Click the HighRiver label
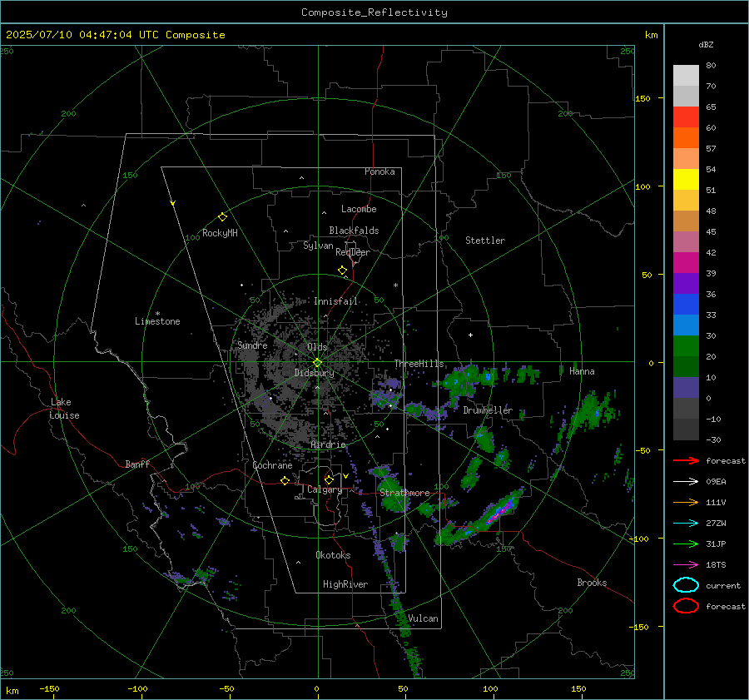The width and height of the screenshot is (749, 700). (x=345, y=584)
